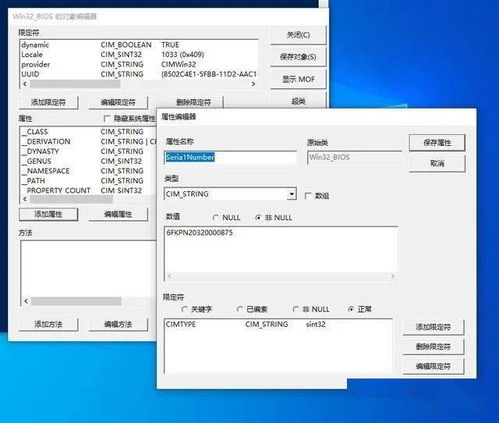Click methods list horizontal scrollbar thumb
The image size is (499, 423).
[x=76, y=301]
